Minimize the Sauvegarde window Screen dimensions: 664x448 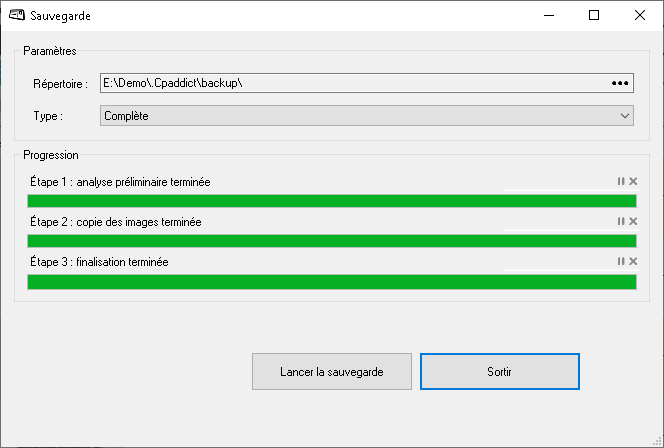[548, 15]
